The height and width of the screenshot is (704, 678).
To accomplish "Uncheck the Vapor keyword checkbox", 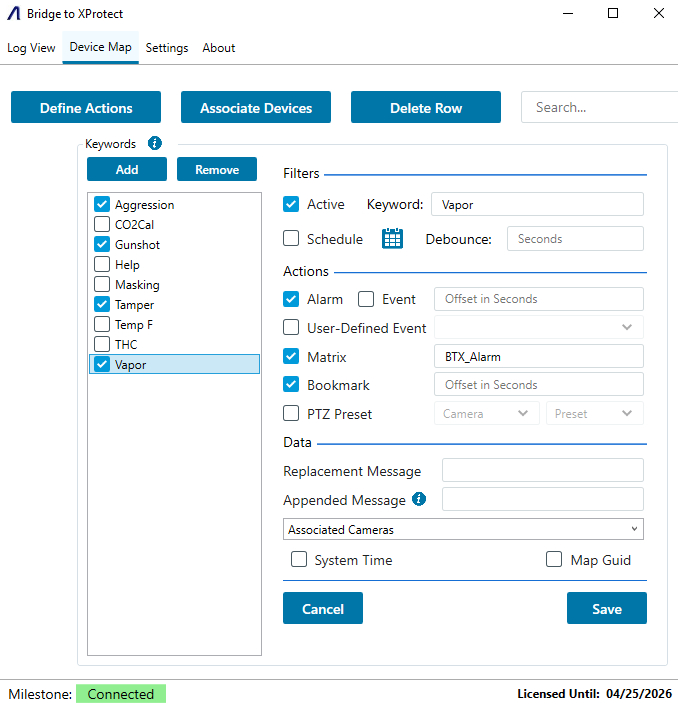I will [x=102, y=364].
